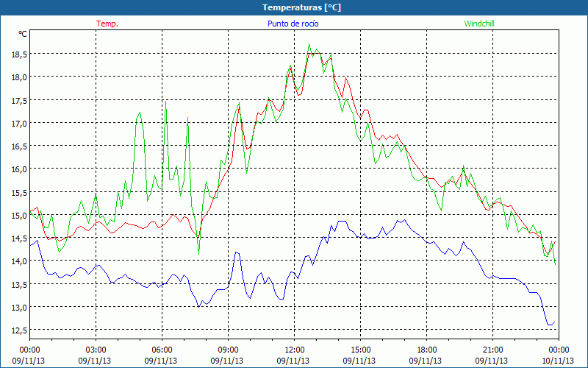This screenshot has height=368, width=588.
Task: Click the green 'Windchill' legend label
Action: [479, 24]
